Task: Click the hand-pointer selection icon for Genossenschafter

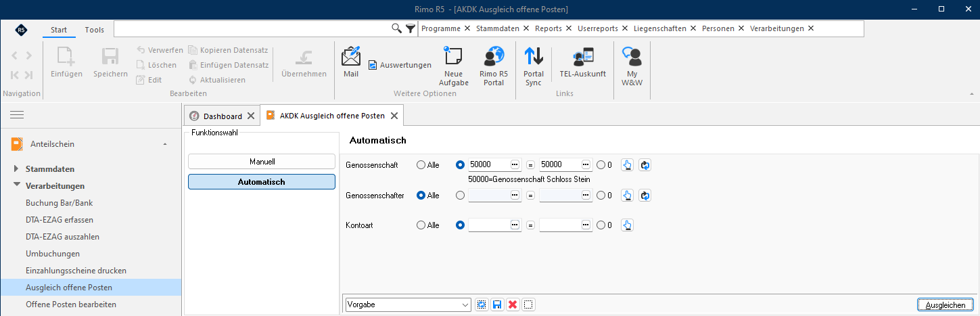Action: [627, 195]
